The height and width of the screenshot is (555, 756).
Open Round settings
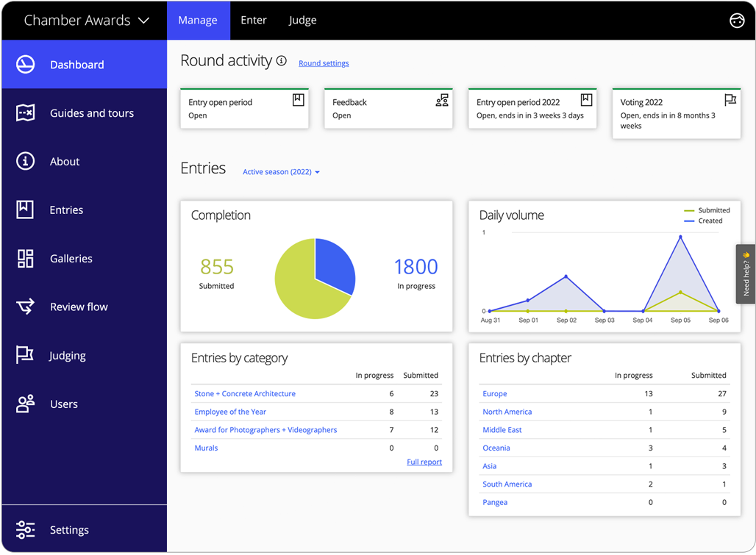pyautogui.click(x=324, y=63)
